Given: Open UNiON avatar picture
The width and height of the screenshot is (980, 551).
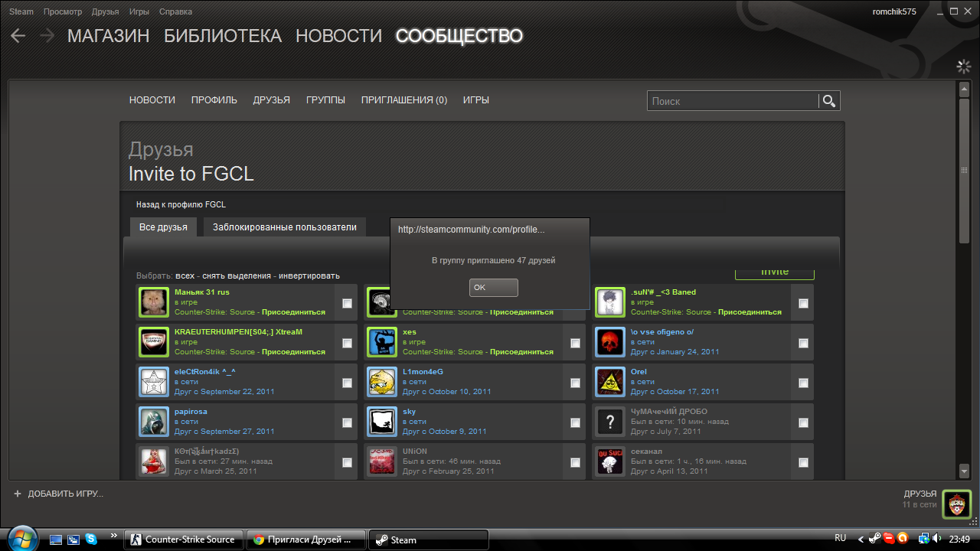Looking at the screenshot, I should point(382,461).
